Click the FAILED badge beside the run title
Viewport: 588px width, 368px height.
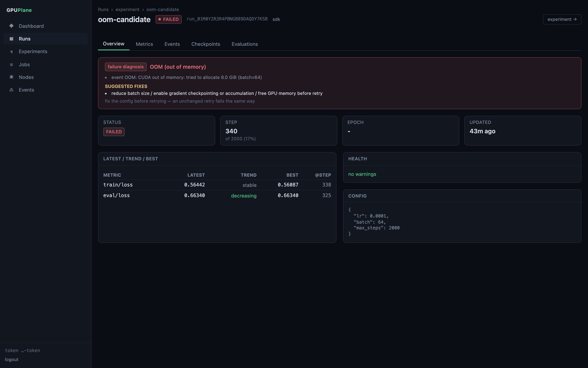point(168,19)
